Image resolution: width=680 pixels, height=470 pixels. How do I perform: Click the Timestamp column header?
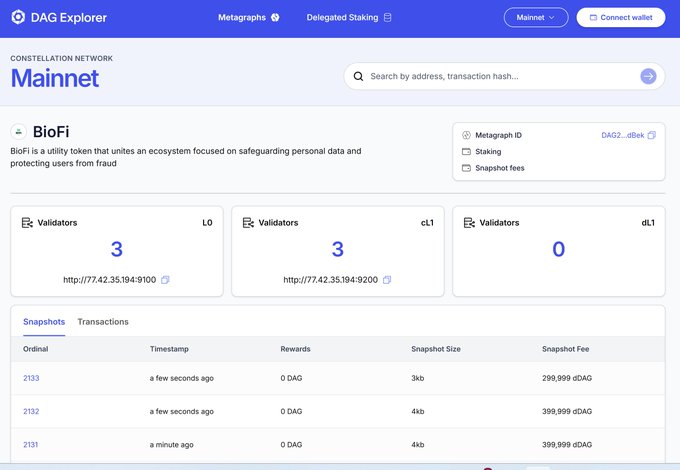coord(169,349)
